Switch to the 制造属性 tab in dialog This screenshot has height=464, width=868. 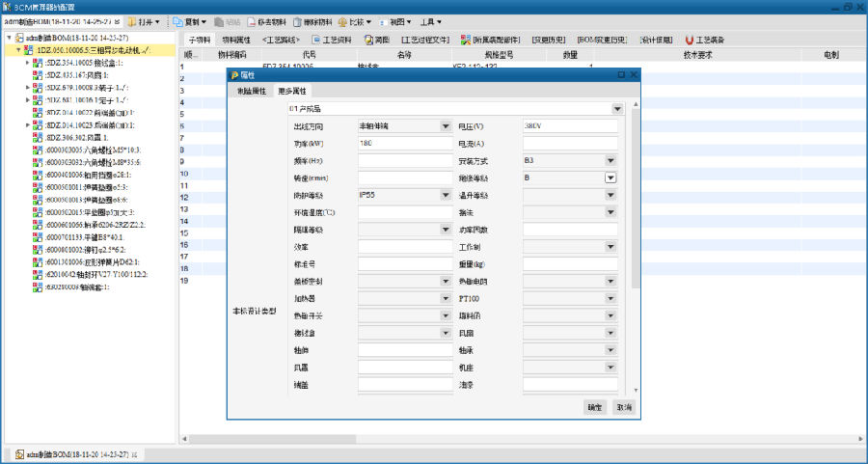click(251, 91)
